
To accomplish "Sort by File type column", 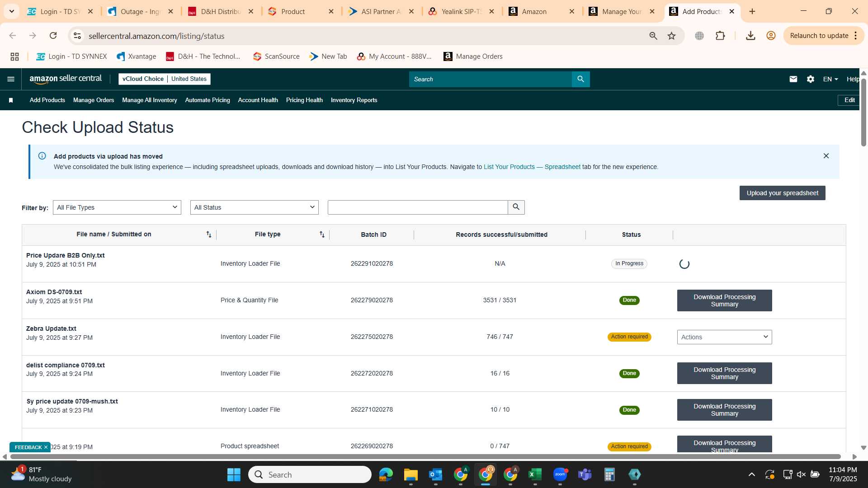I will [x=322, y=234].
